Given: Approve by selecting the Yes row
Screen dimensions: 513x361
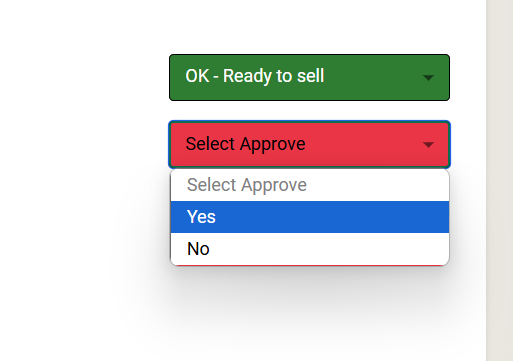Looking at the screenshot, I should coord(310,217).
